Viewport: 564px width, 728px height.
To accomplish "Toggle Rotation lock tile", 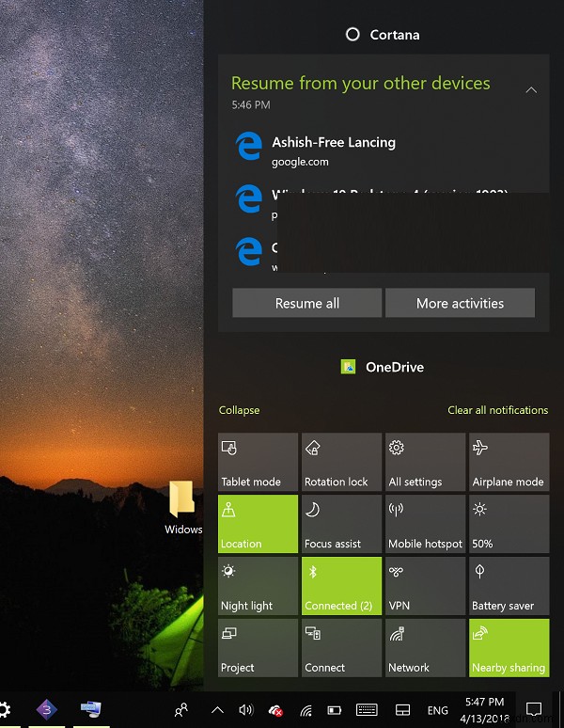I will tap(341, 462).
